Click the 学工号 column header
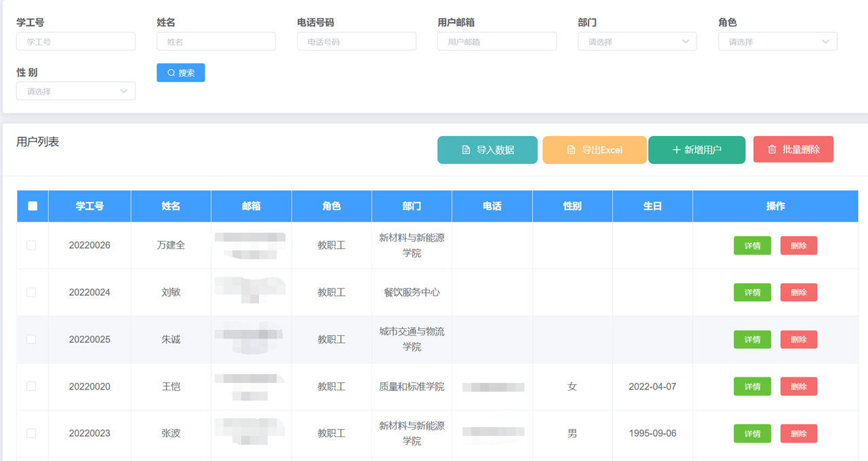Viewport: 868px width, 461px height. coord(89,206)
